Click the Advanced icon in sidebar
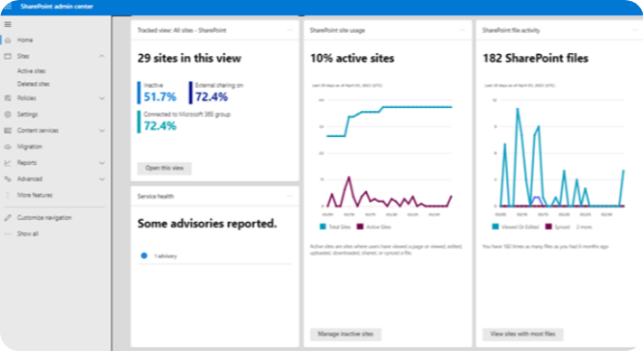Screen dimensions: 644x351 [x=8, y=179]
